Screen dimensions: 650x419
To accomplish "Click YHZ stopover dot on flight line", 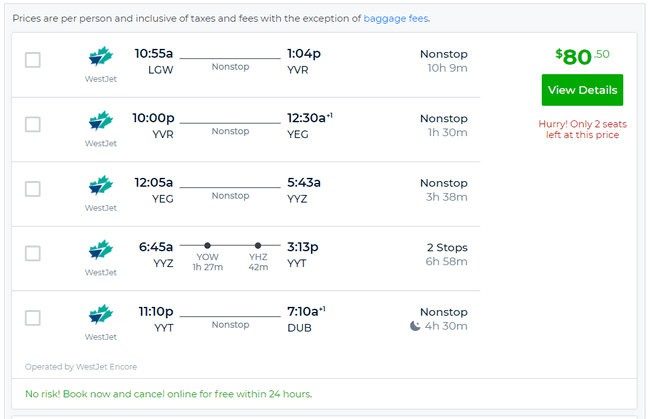I will [x=258, y=245].
